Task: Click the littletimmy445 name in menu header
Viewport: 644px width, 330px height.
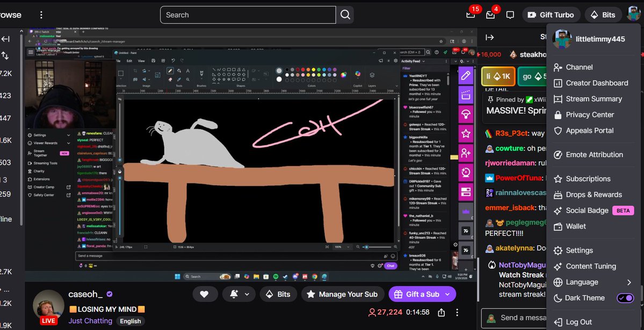Action: (x=600, y=39)
